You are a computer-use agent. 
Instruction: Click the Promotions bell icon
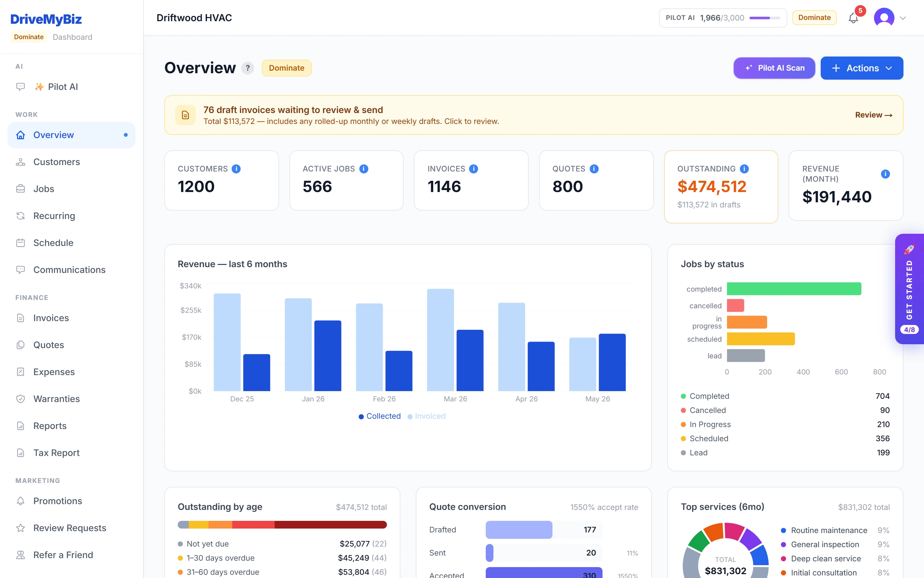[x=21, y=501]
